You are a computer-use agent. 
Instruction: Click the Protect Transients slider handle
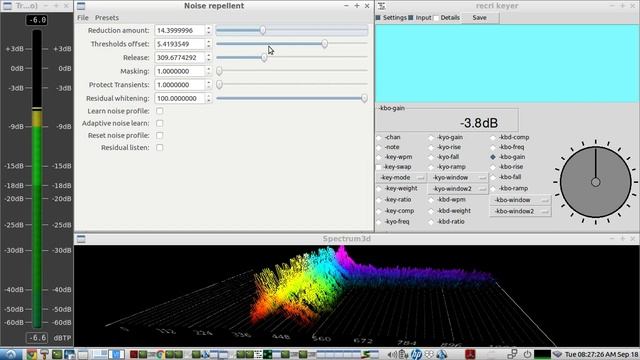[x=219, y=84]
